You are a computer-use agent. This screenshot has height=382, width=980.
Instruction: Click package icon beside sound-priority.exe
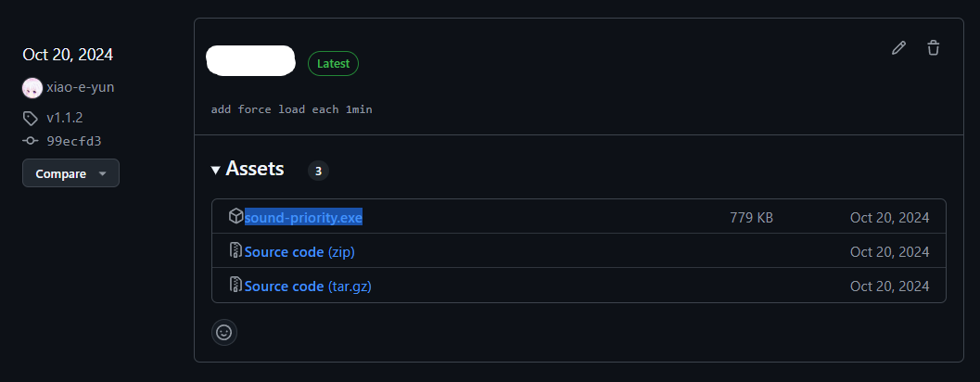click(235, 216)
